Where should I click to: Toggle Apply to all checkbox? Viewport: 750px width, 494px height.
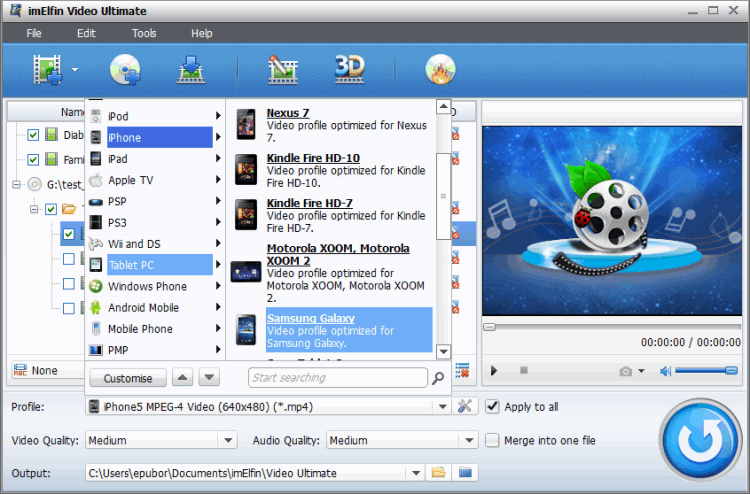(492, 406)
